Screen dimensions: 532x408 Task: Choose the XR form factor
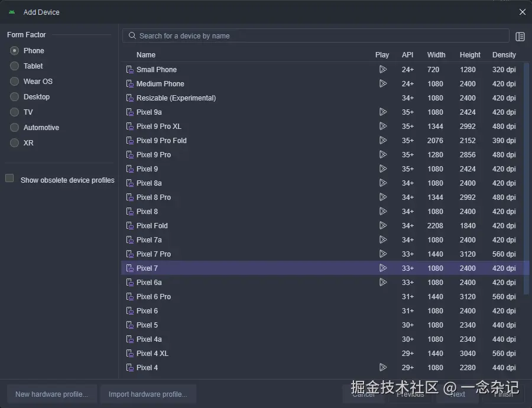click(14, 143)
